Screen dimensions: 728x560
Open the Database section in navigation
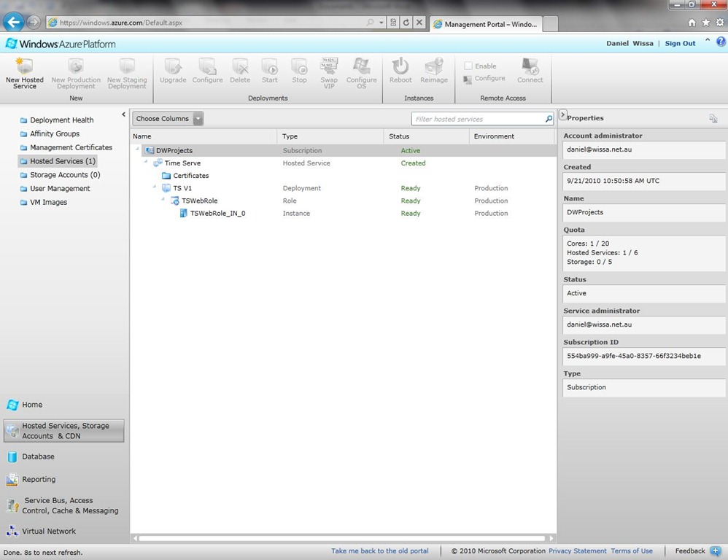(x=38, y=456)
